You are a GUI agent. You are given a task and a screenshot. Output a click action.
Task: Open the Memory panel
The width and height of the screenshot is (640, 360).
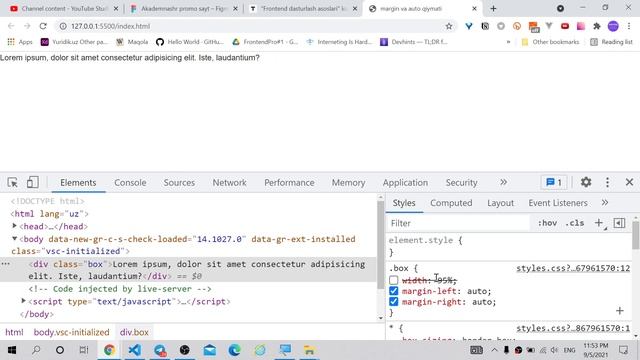coord(348,183)
